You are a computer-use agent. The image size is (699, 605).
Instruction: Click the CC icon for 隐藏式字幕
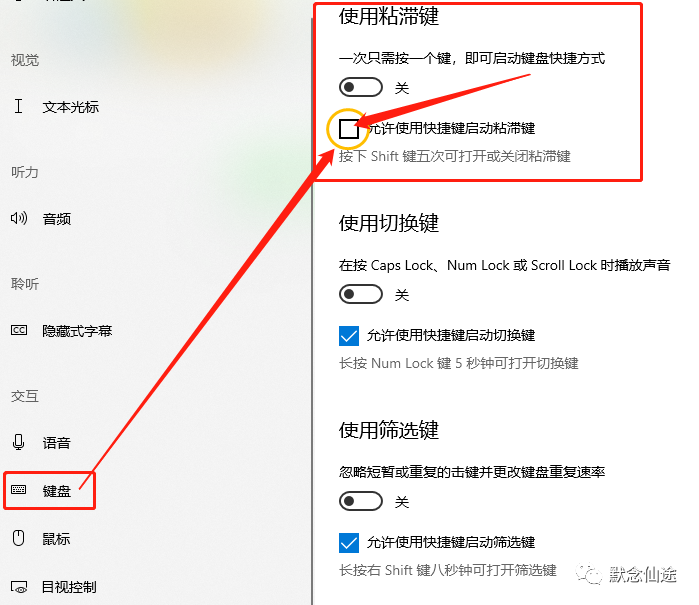[x=19, y=330]
